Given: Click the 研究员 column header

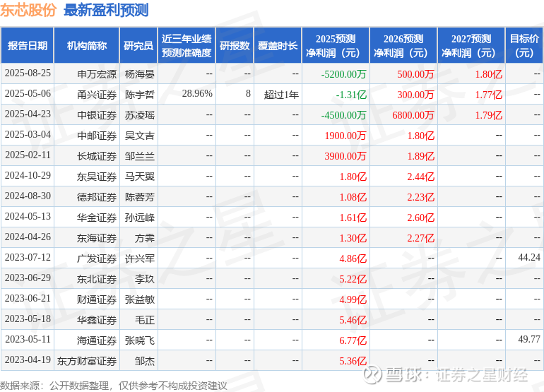Looking at the screenshot, I should pyautogui.click(x=138, y=45).
